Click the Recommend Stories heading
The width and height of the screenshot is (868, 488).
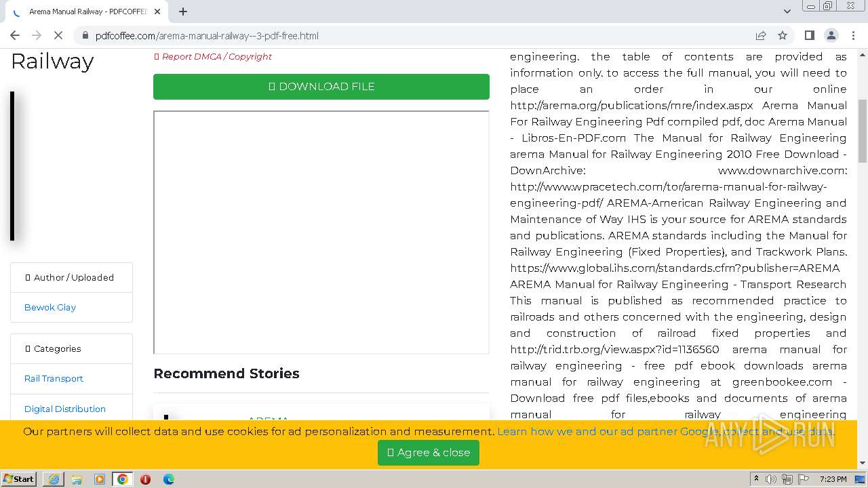pos(226,373)
